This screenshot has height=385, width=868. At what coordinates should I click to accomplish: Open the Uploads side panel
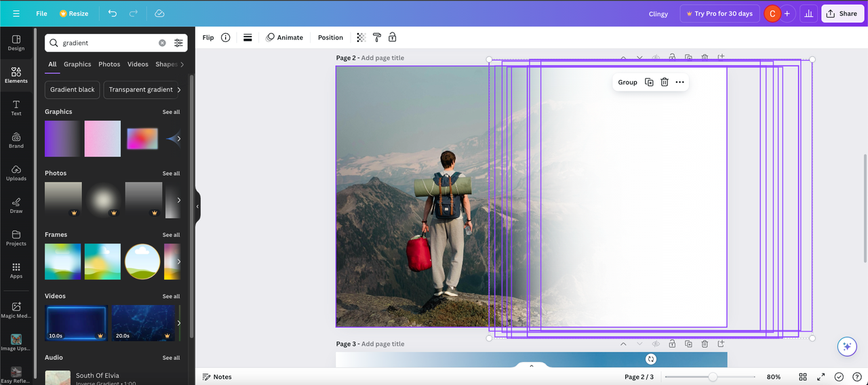pos(16,173)
